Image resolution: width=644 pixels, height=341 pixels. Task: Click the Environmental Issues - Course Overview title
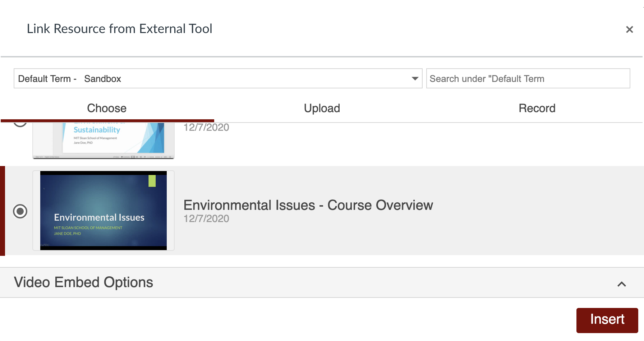[x=308, y=205]
